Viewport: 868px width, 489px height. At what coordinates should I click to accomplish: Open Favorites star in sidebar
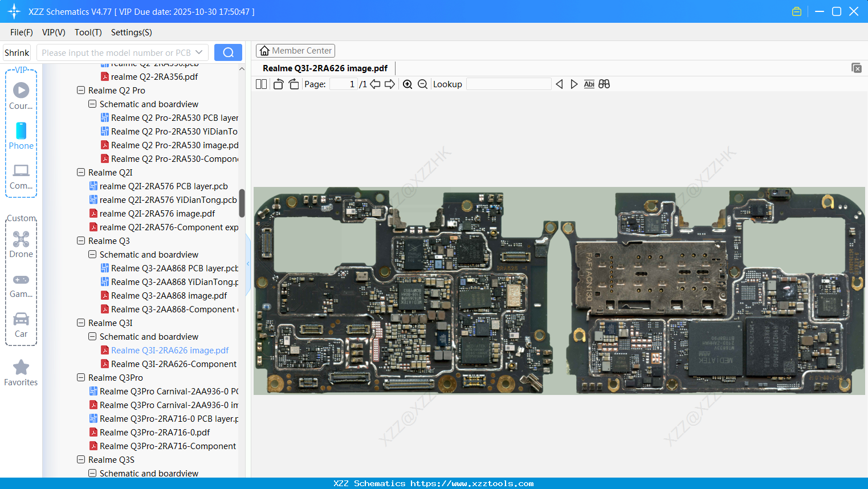[21, 373]
